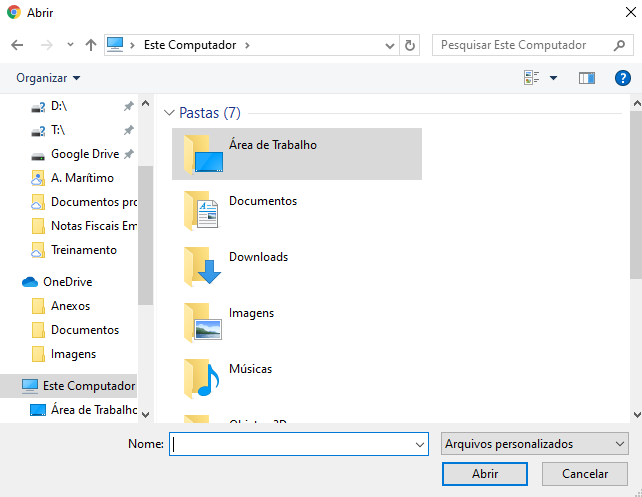Click the forward navigation arrow
The image size is (642, 497).
[47, 45]
